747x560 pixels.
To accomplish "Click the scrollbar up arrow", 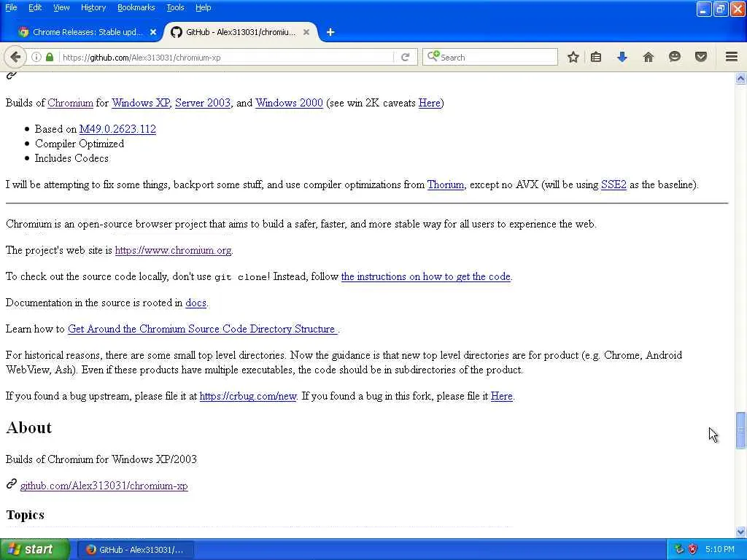I will (x=740, y=79).
